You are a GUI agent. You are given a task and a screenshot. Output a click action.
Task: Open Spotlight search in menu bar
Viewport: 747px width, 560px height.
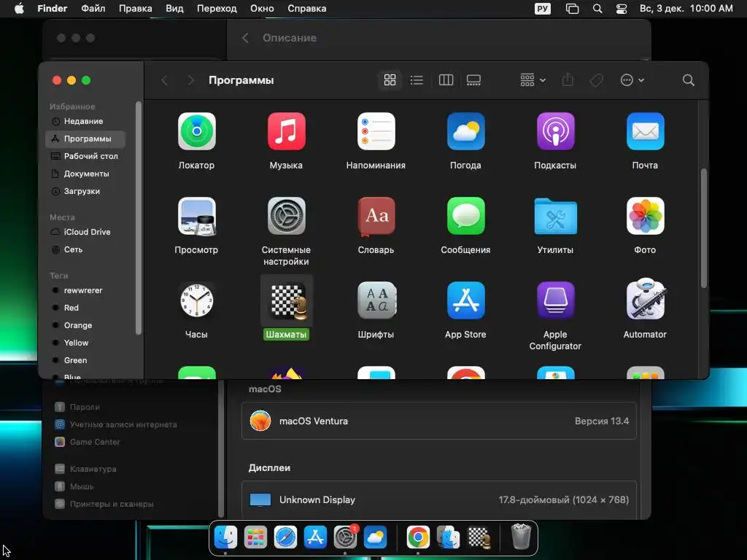tap(597, 9)
